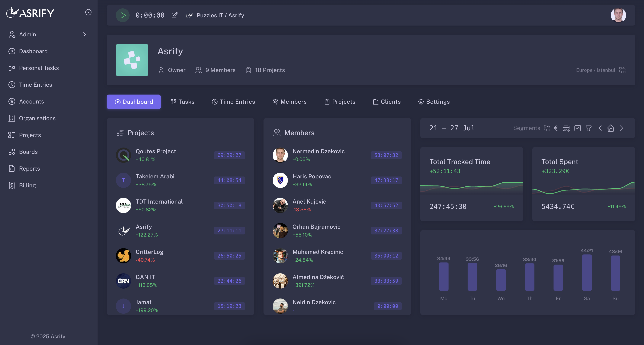Screen dimensions: 644x345
Task: Open the Qoutes Project row
Action: [x=180, y=155]
